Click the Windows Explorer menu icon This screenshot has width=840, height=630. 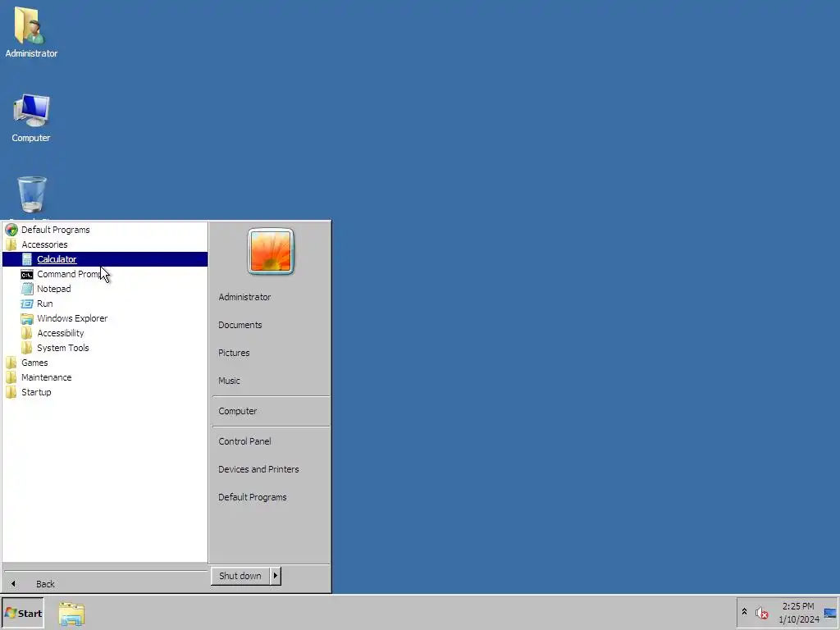[27, 319]
